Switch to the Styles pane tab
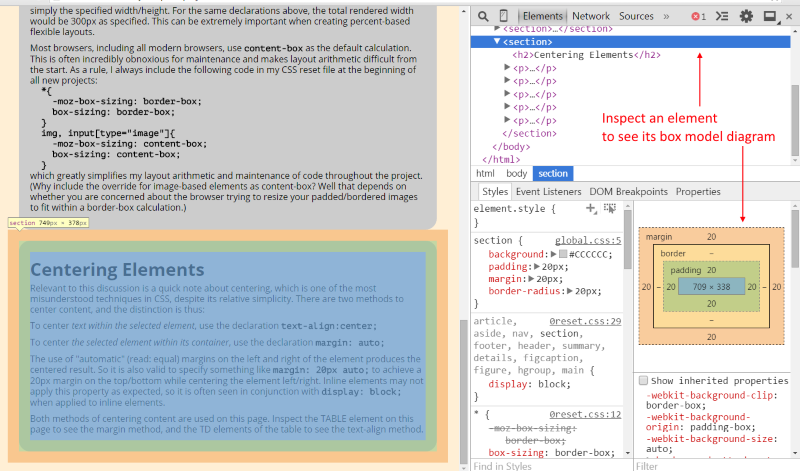 tap(495, 191)
